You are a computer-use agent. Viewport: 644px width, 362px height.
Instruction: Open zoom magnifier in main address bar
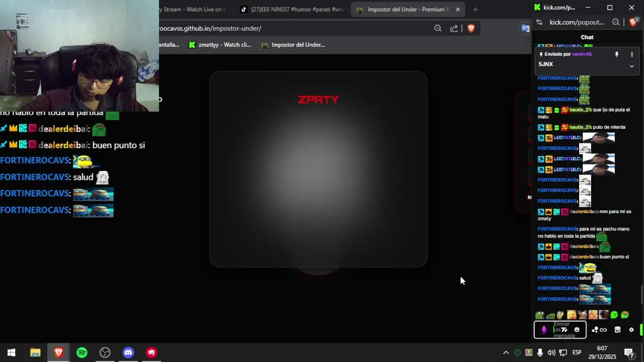click(x=438, y=28)
